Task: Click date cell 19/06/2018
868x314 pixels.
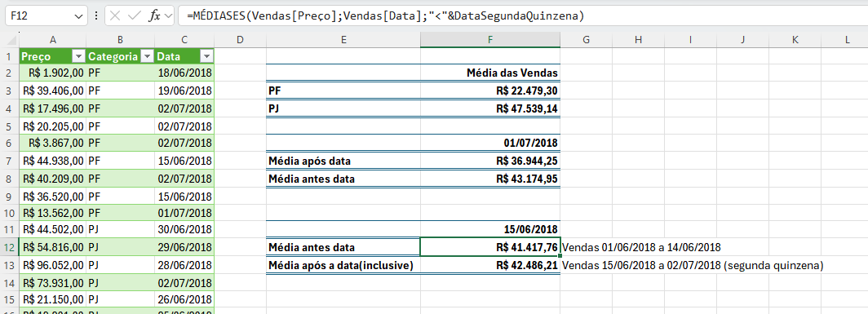Action: coord(184,91)
